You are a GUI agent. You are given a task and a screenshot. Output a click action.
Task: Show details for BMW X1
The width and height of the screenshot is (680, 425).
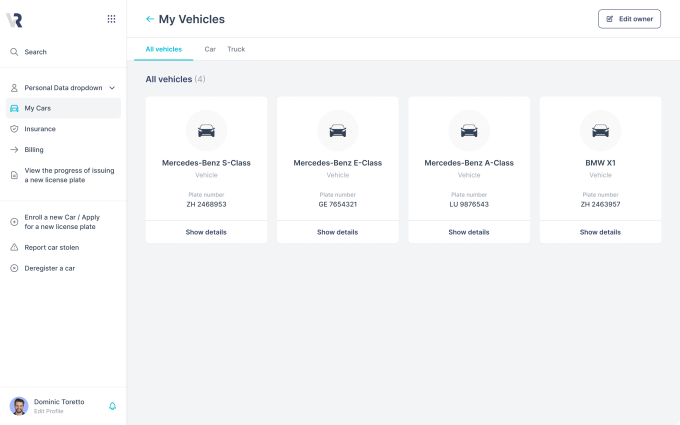(x=600, y=232)
